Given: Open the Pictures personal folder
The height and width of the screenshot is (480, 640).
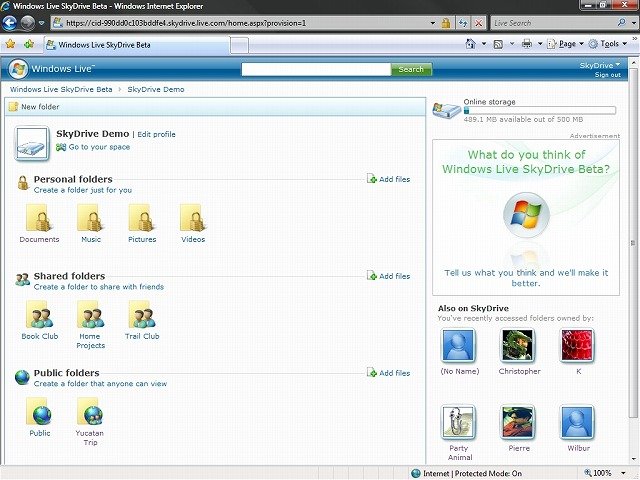Looking at the screenshot, I should coord(142,218).
